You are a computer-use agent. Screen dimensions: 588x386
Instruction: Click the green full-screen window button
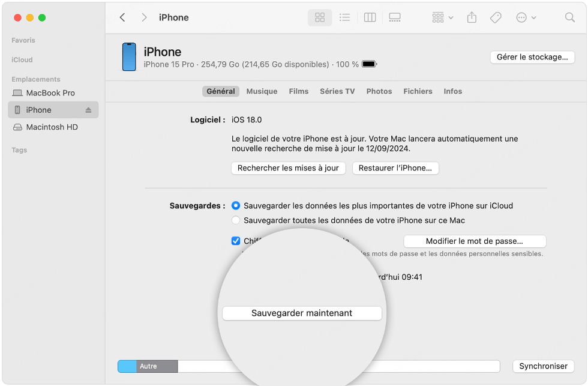point(42,17)
